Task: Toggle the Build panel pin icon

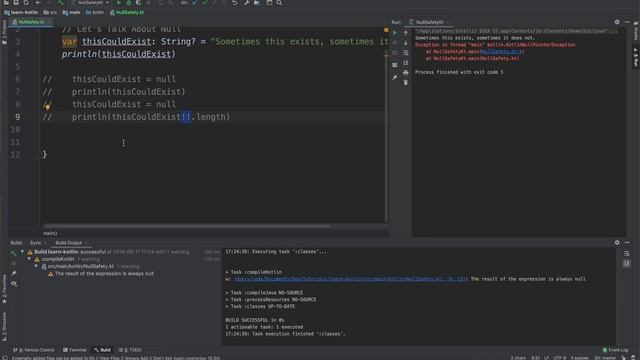Action: click(x=14, y=273)
